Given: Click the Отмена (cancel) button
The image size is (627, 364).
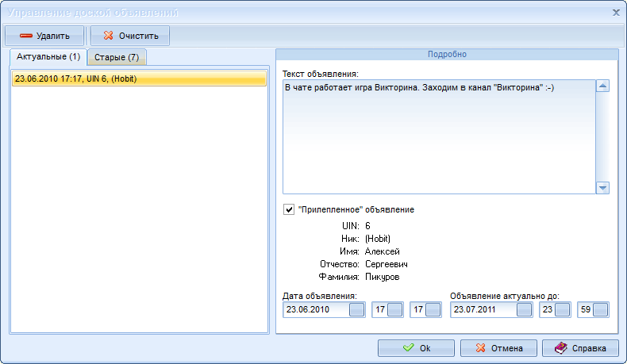Looking at the screenshot, I should point(498,348).
